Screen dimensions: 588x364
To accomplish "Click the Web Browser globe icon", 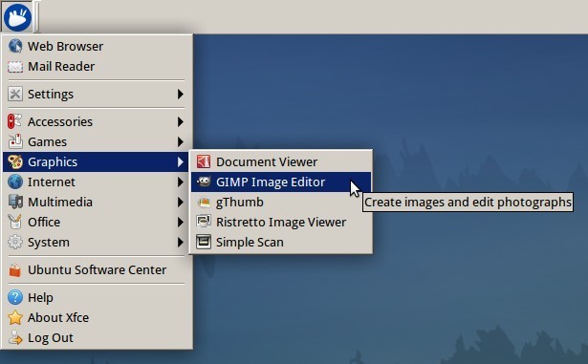I will click(x=15, y=46).
